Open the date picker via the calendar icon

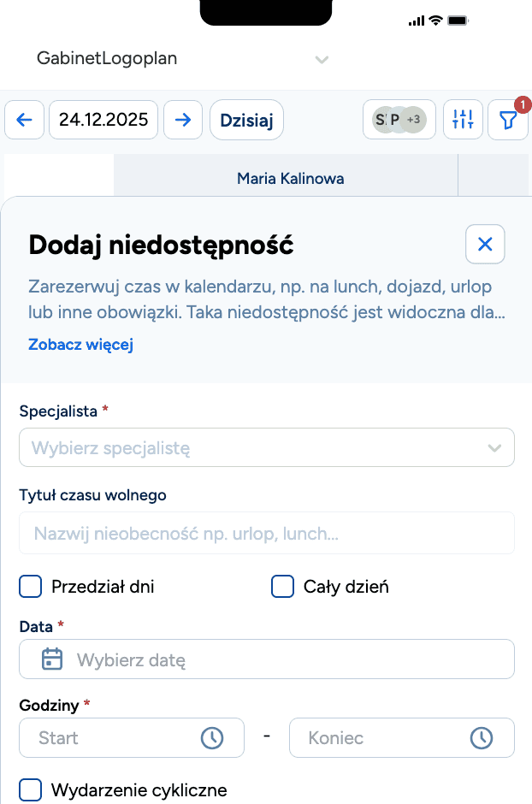(x=51, y=659)
